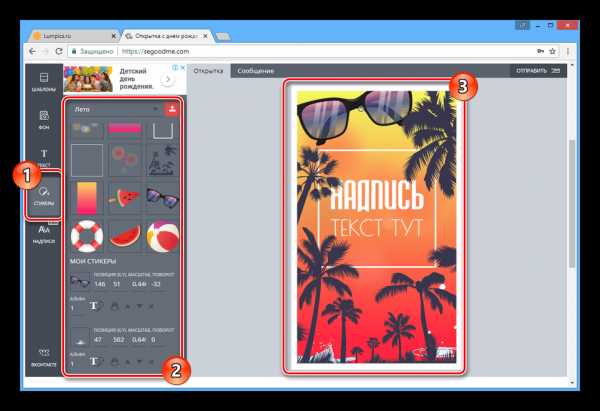The image size is (600, 411).
Task: Open the Надписи section in the sidebar
Action: coord(44,233)
